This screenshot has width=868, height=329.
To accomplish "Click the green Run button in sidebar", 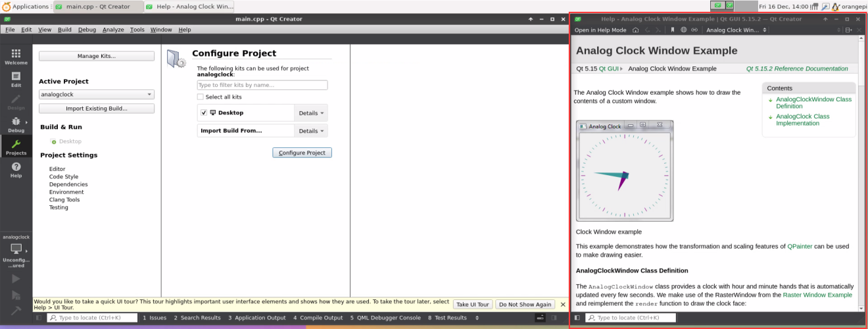I will pyautogui.click(x=16, y=278).
